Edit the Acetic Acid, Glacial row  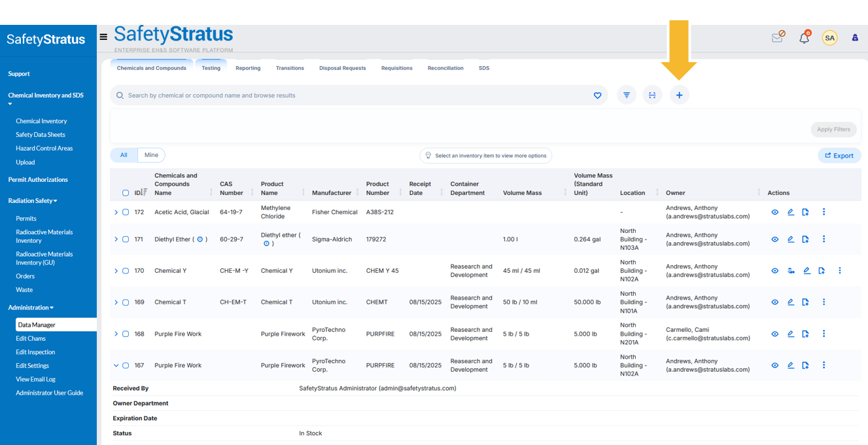coord(791,212)
